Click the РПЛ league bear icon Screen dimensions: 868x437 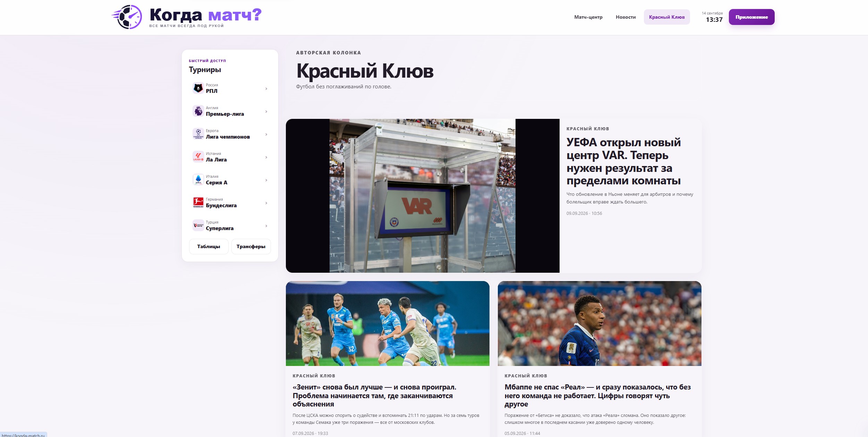(198, 88)
